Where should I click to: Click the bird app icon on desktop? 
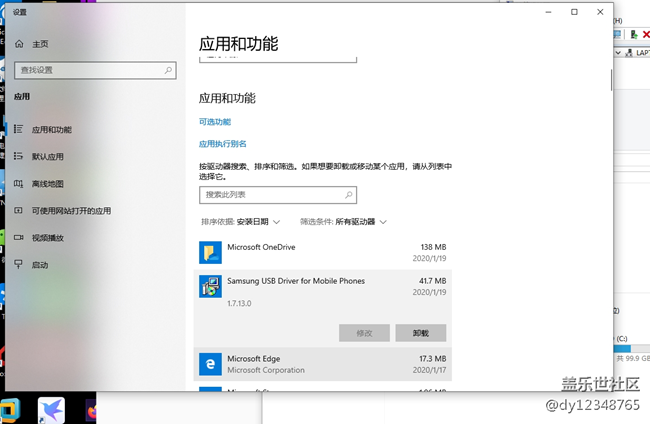(x=51, y=410)
